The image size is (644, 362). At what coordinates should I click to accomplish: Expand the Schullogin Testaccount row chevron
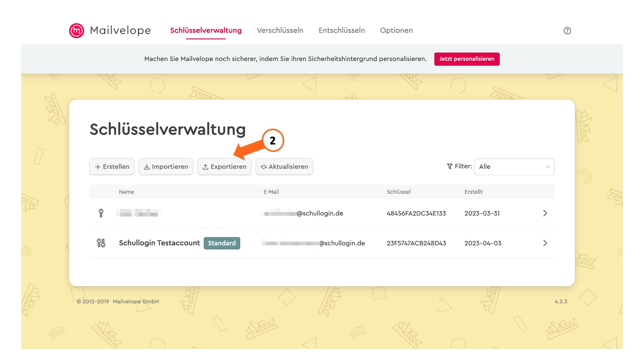pos(545,243)
